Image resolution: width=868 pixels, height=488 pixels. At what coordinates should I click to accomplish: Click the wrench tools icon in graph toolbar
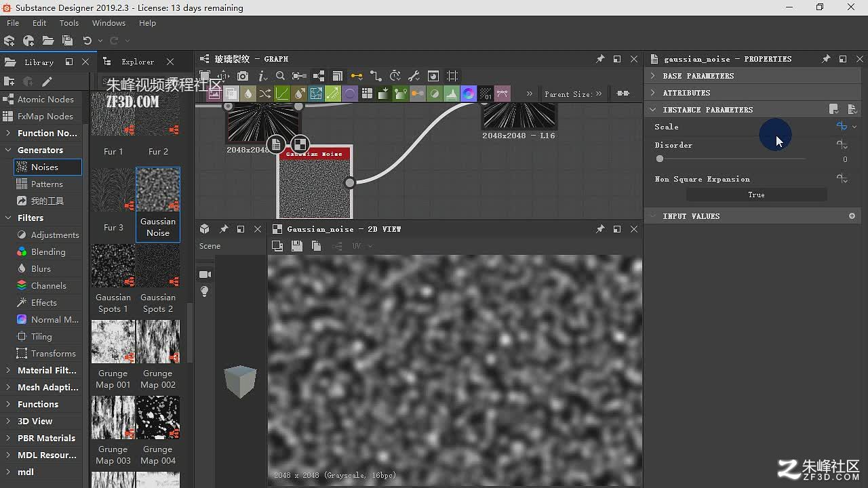pos(414,76)
